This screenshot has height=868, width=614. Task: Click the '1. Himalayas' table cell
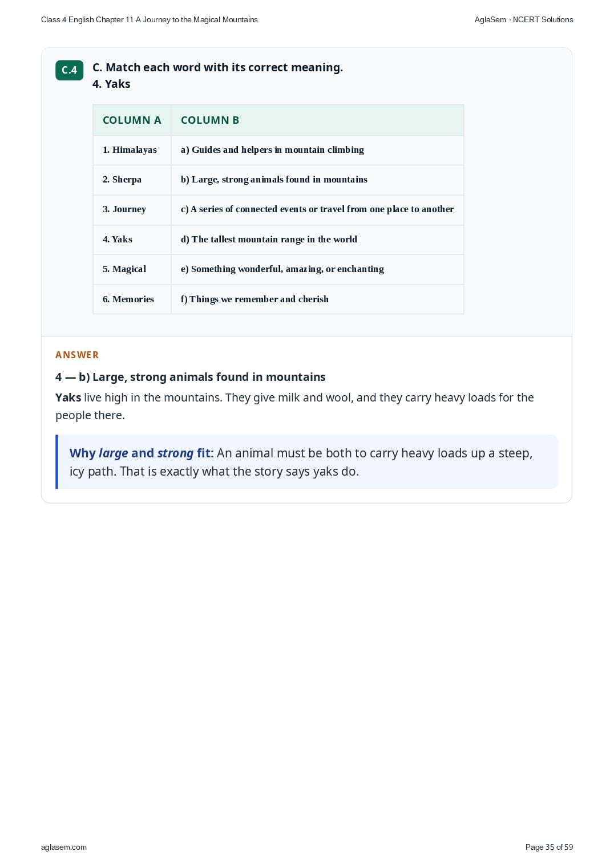tap(132, 150)
